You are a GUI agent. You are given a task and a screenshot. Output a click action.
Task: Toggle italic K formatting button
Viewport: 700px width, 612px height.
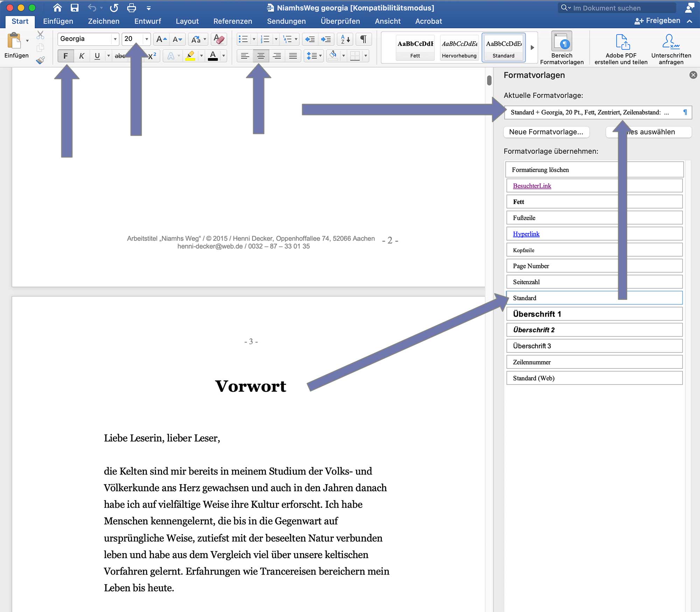(x=82, y=56)
